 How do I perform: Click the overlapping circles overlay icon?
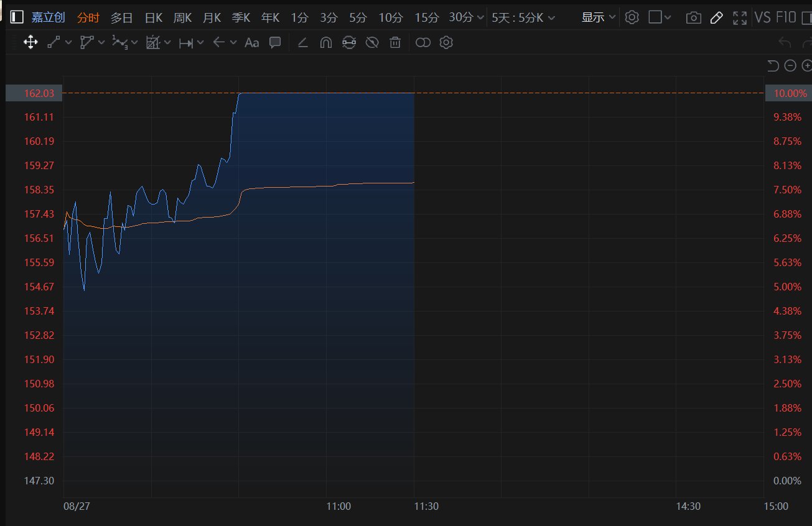pyautogui.click(x=423, y=43)
